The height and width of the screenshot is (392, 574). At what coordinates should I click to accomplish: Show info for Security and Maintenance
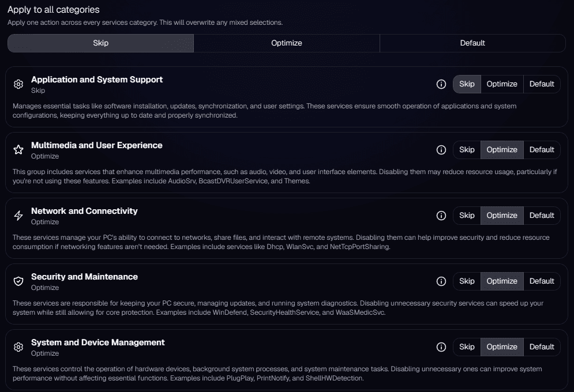pos(441,281)
